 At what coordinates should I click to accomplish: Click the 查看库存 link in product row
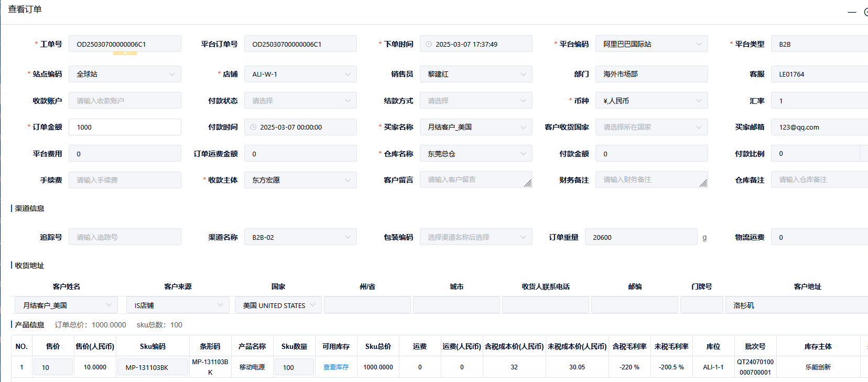[336, 367]
